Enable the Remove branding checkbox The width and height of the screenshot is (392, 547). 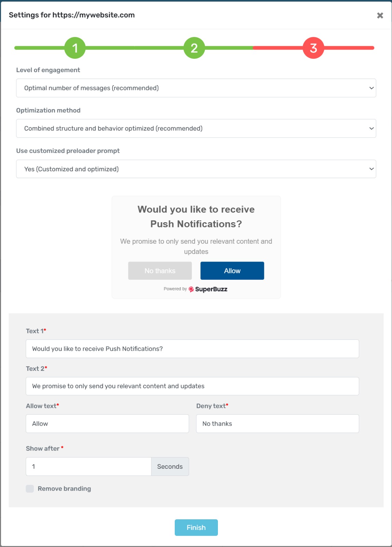(30, 489)
